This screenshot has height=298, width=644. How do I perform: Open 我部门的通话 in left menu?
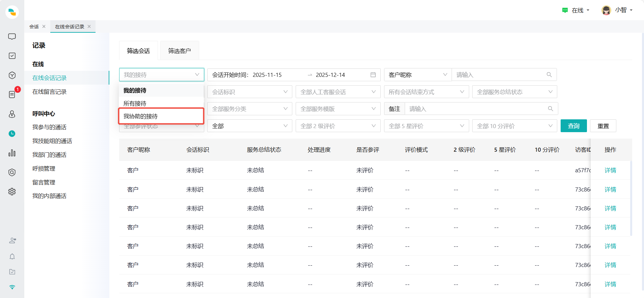pos(49,155)
